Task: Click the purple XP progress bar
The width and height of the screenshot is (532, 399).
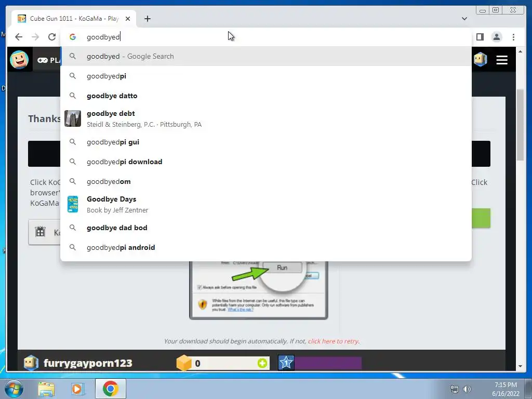Action: pyautogui.click(x=328, y=363)
